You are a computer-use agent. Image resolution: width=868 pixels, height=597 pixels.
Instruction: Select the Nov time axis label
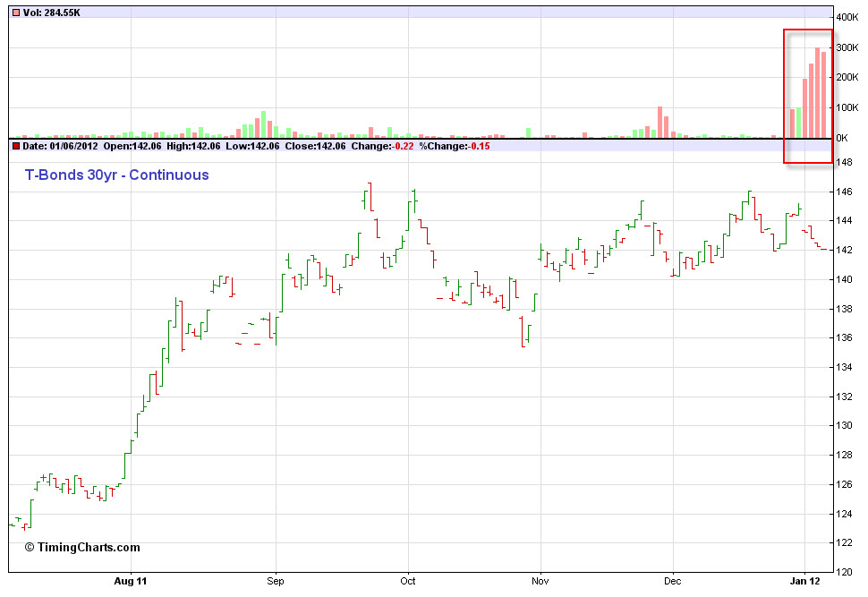tap(540, 580)
